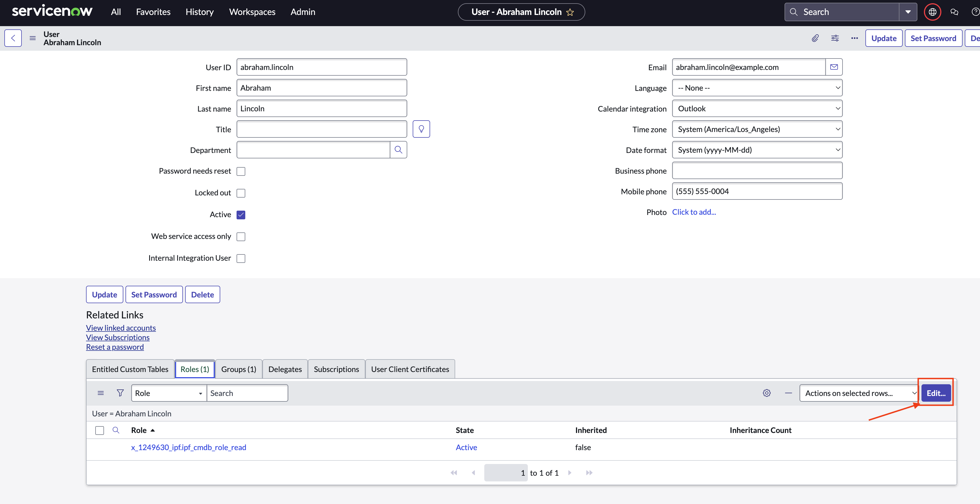Click the Business phone input field
The height and width of the screenshot is (504, 980).
[757, 171]
